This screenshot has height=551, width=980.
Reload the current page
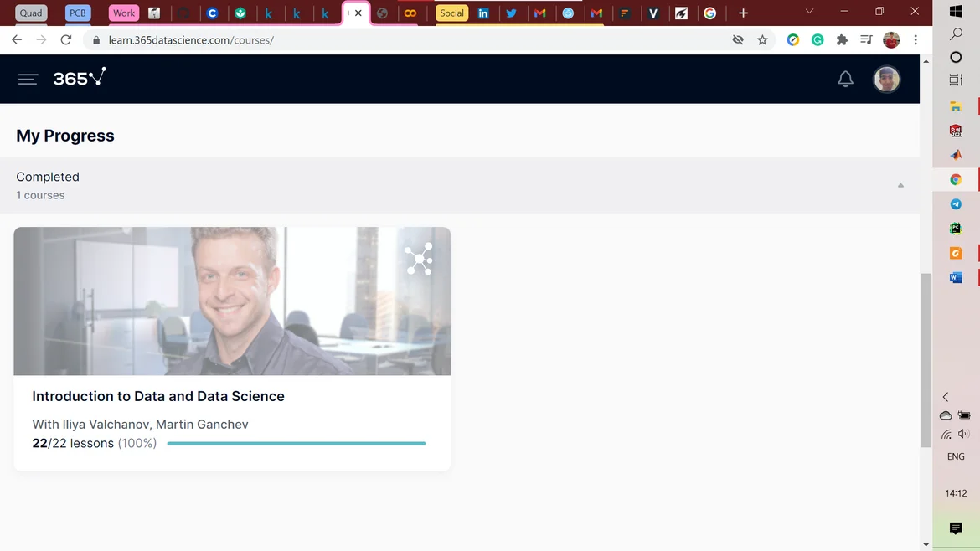[66, 40]
